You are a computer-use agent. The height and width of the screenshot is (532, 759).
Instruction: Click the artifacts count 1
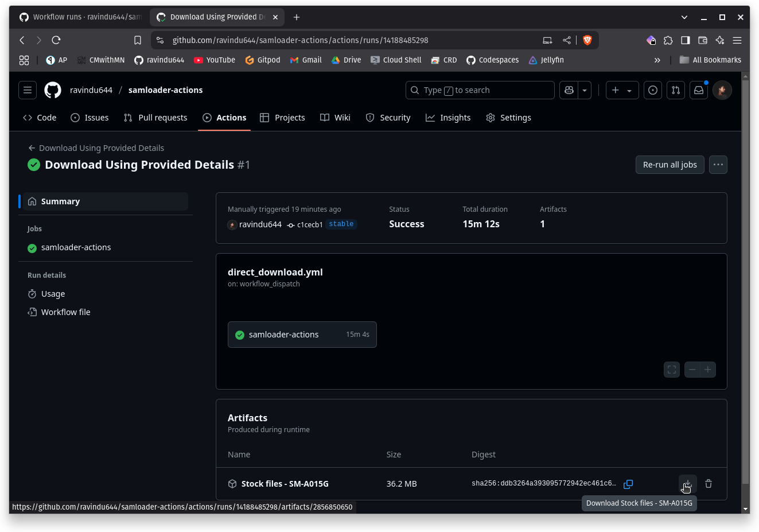tap(542, 224)
